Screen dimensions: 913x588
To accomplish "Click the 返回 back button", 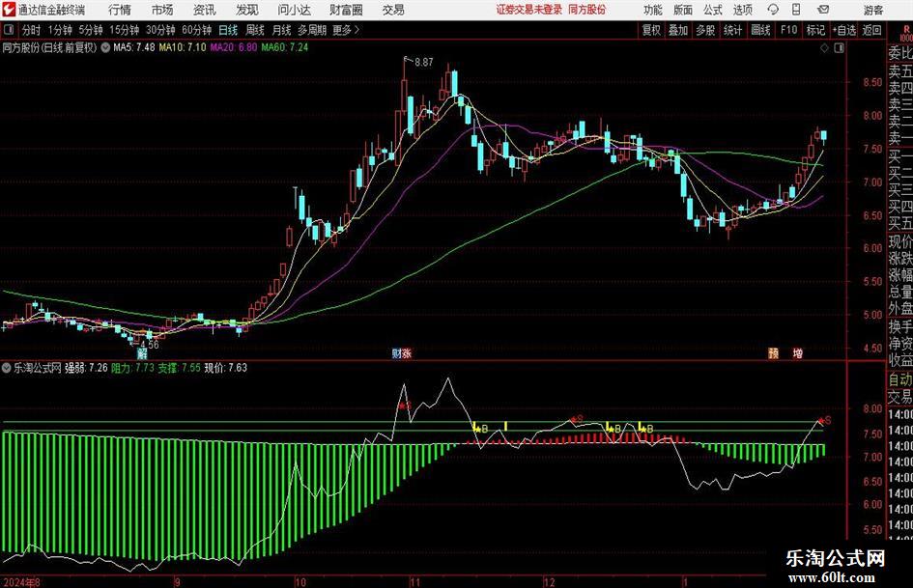I will 871,30.
